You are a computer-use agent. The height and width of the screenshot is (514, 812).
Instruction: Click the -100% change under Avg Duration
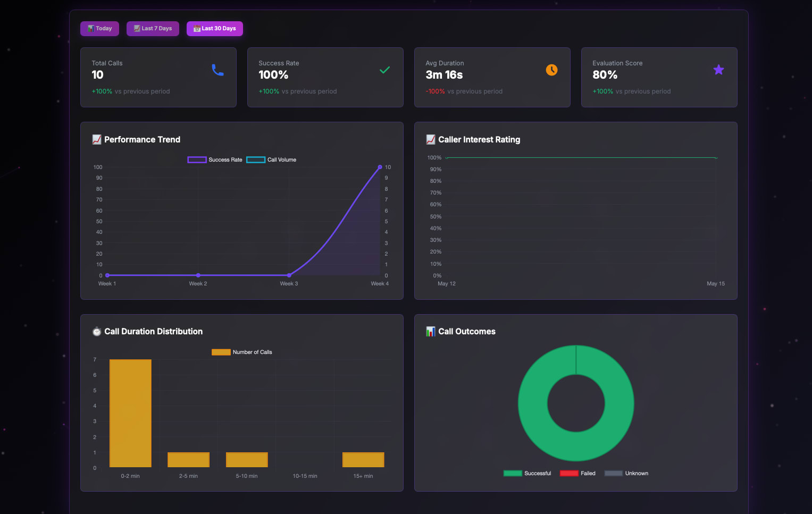(436, 91)
